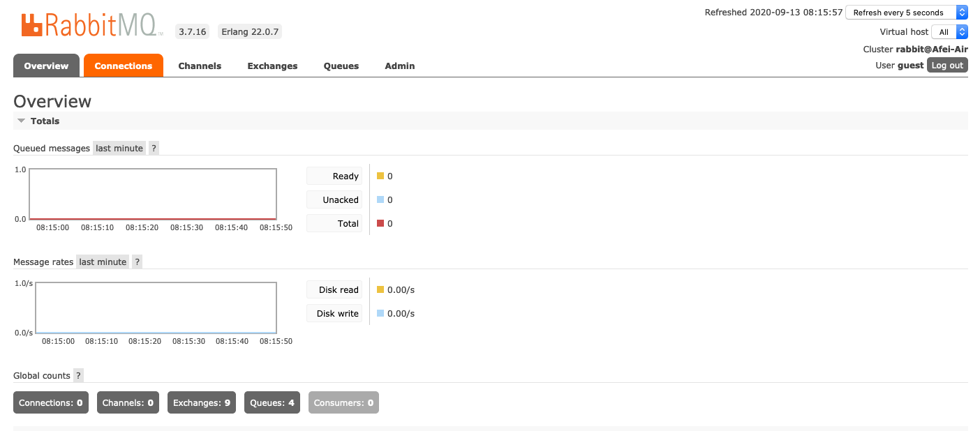Click the Queues: 4 count button
The width and height of the screenshot is (980, 431).
tap(272, 402)
